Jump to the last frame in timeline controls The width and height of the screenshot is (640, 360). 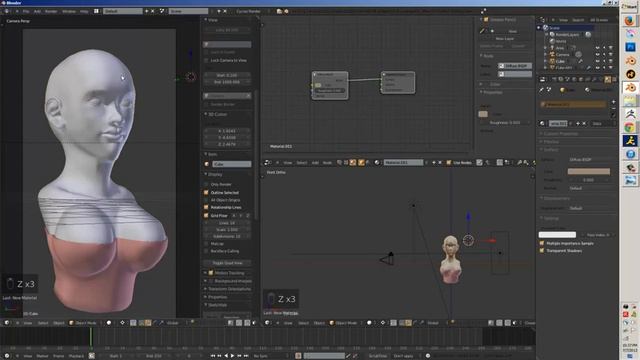pyautogui.click(x=246, y=356)
